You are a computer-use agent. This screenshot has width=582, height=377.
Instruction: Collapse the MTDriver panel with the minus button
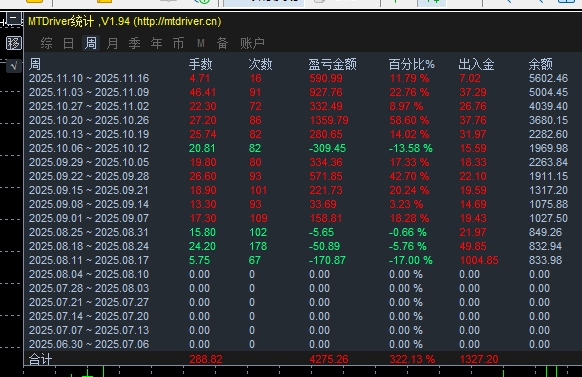tap(14, 18)
